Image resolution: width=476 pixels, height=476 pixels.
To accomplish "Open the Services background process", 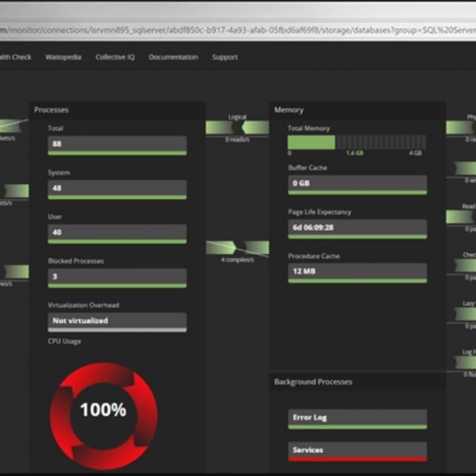I will tap(357, 451).
